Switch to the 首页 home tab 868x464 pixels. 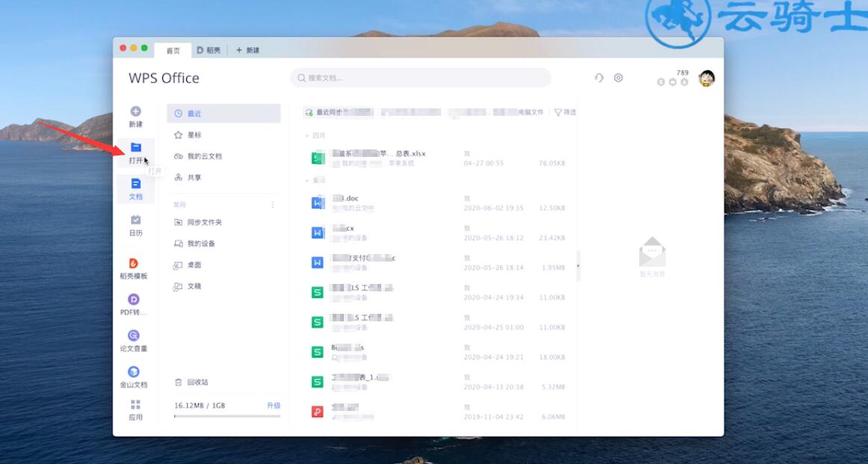click(173, 50)
